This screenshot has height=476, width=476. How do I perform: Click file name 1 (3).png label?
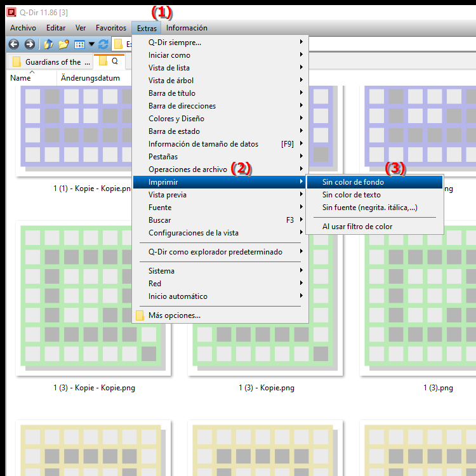pyautogui.click(x=438, y=388)
